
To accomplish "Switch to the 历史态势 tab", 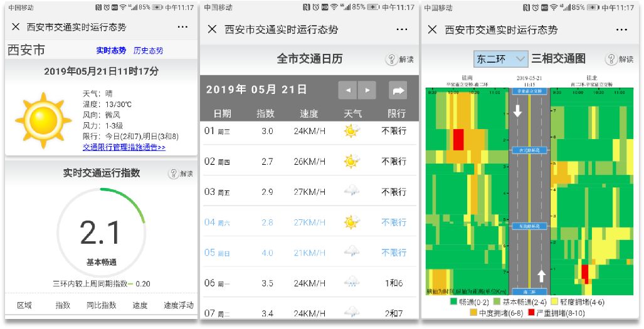I will 148,51.
